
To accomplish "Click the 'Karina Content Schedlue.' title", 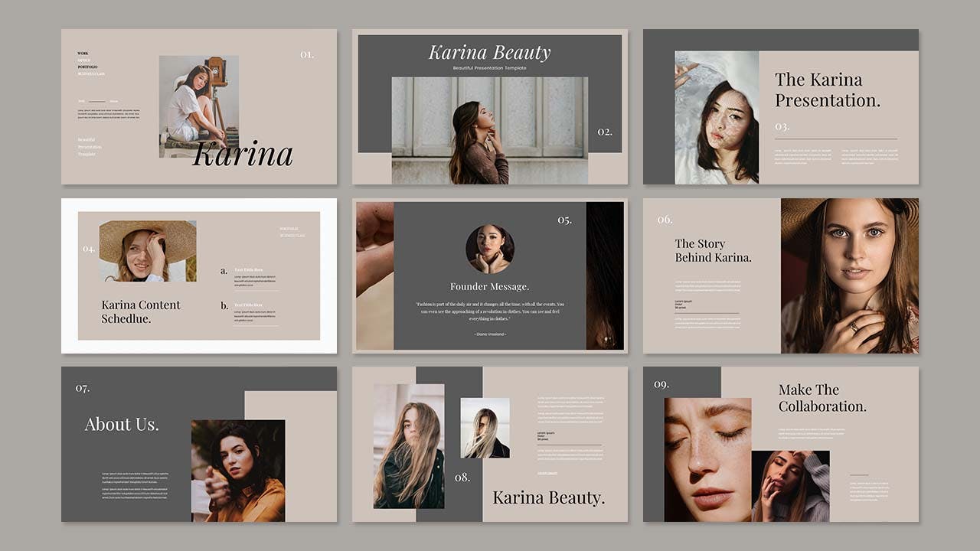I will 141,311.
